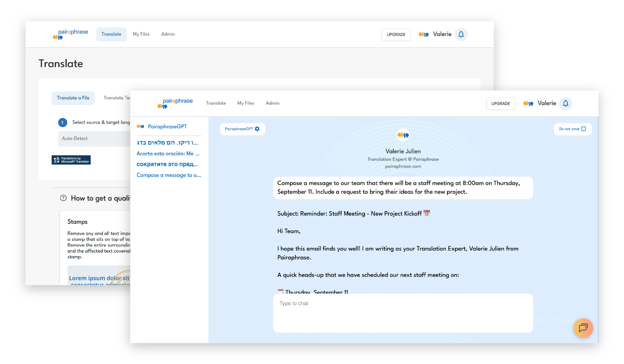The image size is (624, 364).
Task: Click the Pairaphrase logo in front window
Action: 175,103
